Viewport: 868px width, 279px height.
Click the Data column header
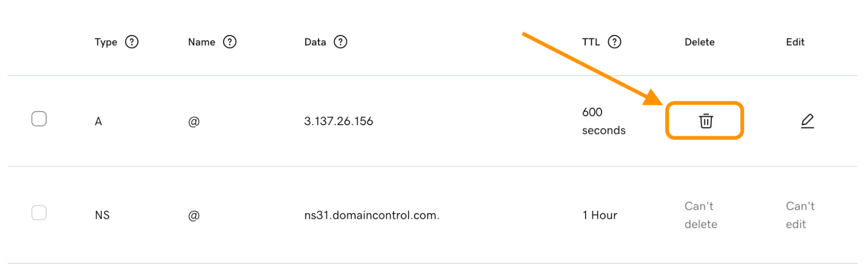click(x=315, y=42)
